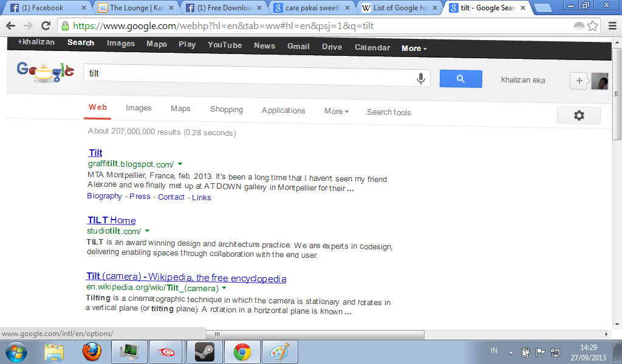This screenshot has width=622, height=364.
Task: Open a new tab button
Action: 542,8
